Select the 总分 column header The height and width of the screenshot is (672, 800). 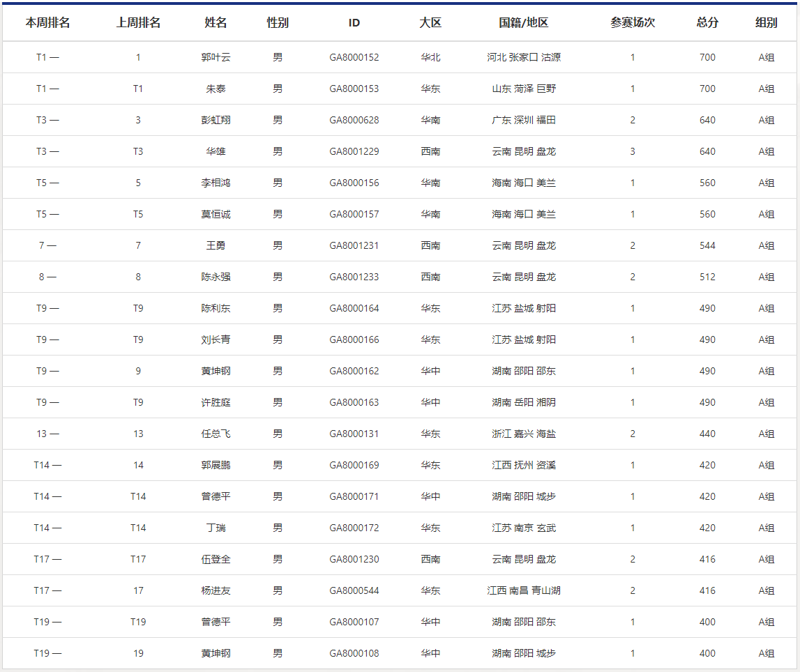[707, 22]
